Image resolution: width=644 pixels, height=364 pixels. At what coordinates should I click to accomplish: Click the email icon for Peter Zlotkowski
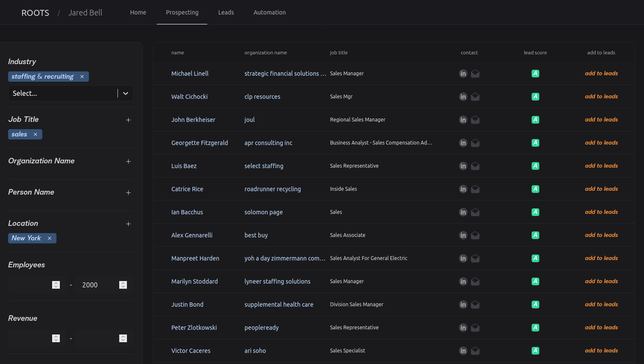point(475,327)
